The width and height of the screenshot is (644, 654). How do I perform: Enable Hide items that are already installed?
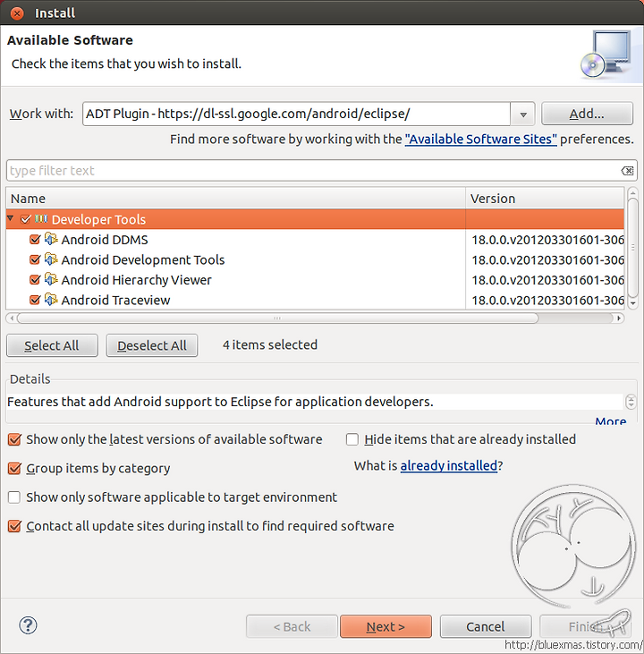pyautogui.click(x=352, y=439)
